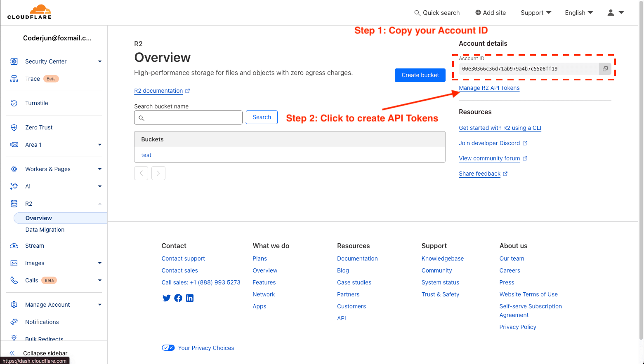The height and width of the screenshot is (364, 644).
Task: Open Zero Trust in the sidebar
Action: coord(39,127)
